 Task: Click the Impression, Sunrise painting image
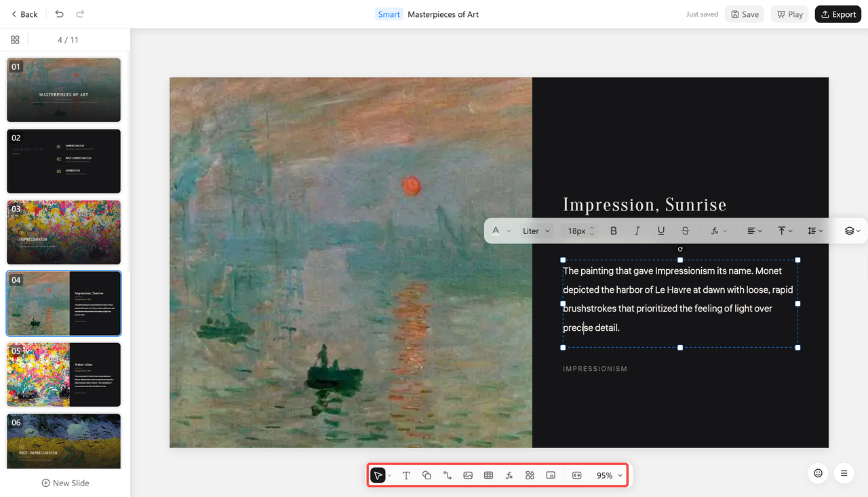click(351, 262)
